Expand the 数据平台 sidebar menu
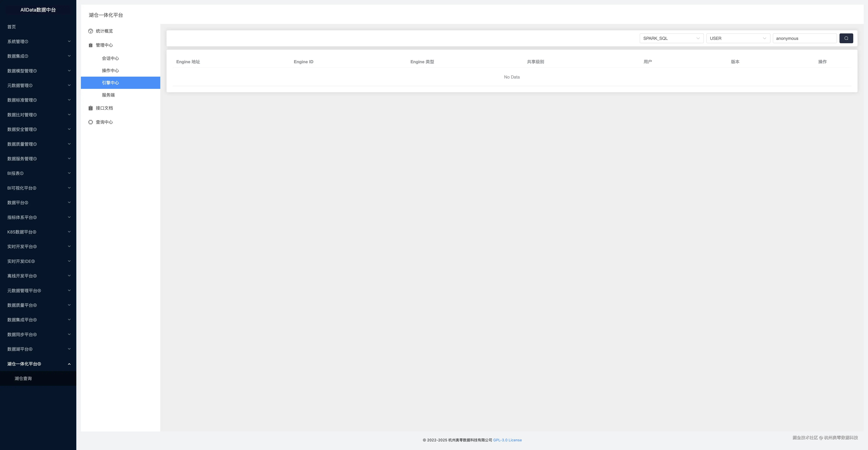Screen dimensions: 868x450 pos(38,203)
